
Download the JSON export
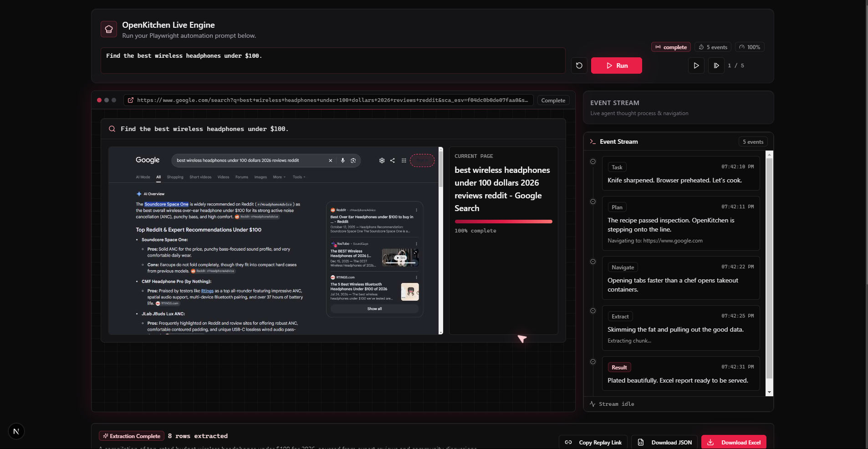(x=665, y=442)
